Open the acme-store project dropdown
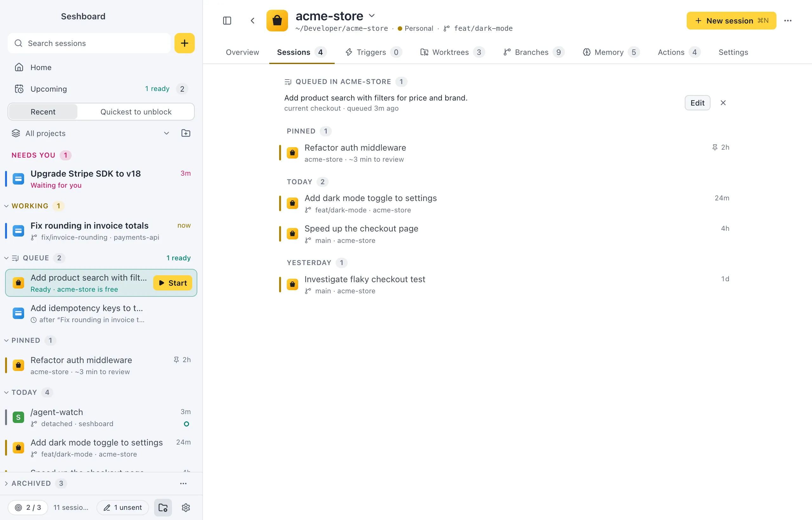Screen dimensions: 812x520 371,16
